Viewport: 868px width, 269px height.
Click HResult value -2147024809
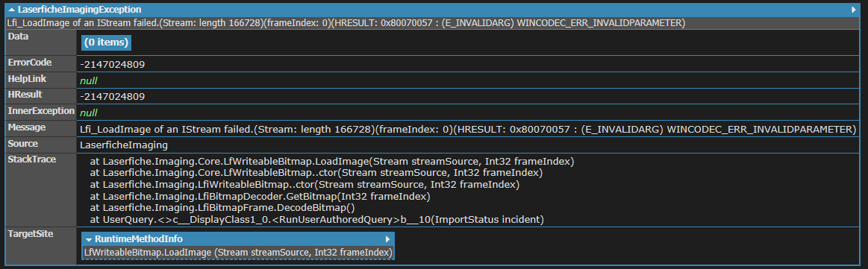pyautogui.click(x=113, y=97)
